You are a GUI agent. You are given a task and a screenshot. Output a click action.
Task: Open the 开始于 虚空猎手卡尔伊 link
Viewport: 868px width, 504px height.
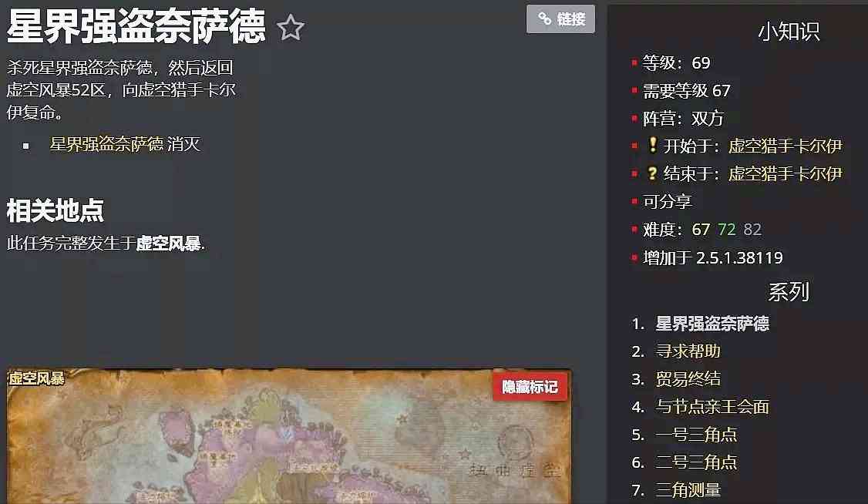[x=785, y=146]
